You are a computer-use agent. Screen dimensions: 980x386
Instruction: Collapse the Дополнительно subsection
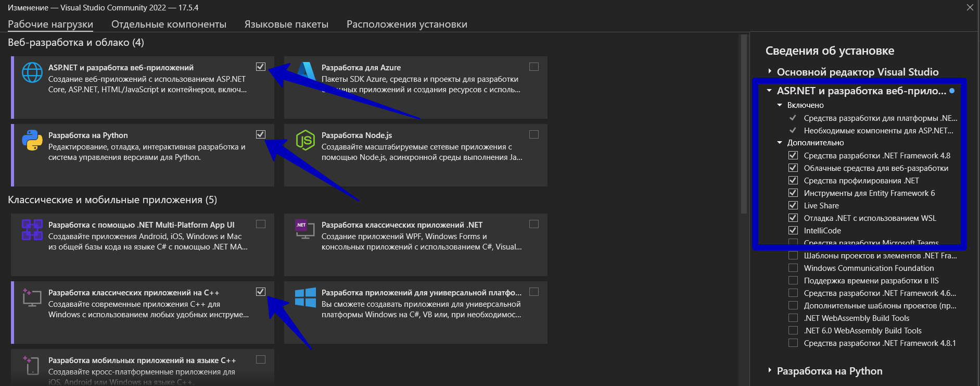pyautogui.click(x=780, y=143)
